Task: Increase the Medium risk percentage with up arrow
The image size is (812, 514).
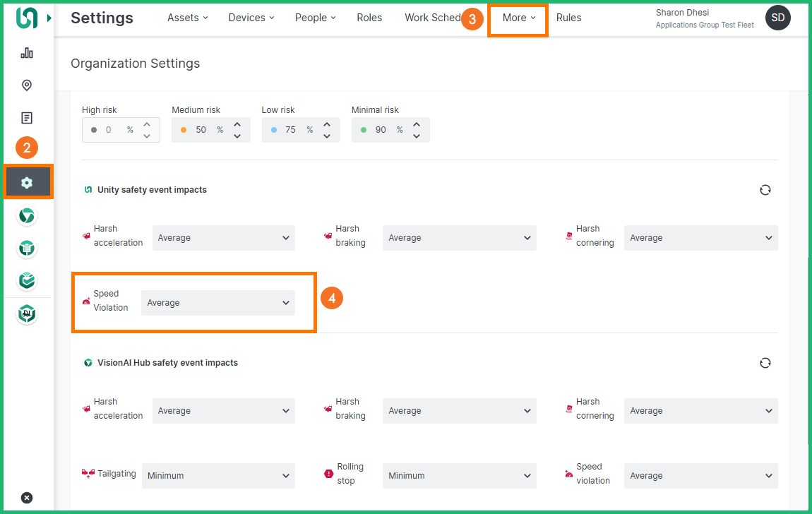Action: 237,124
